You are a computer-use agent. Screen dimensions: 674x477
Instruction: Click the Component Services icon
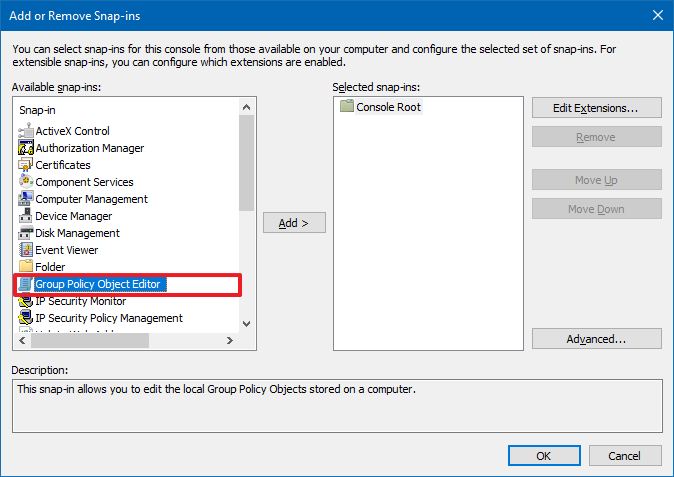pyautogui.click(x=26, y=182)
